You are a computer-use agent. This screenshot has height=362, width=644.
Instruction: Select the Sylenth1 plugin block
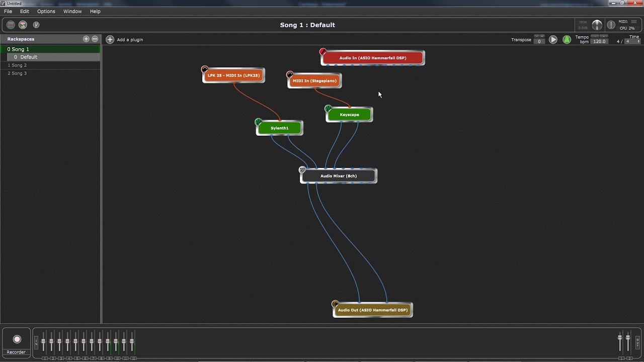(x=280, y=128)
